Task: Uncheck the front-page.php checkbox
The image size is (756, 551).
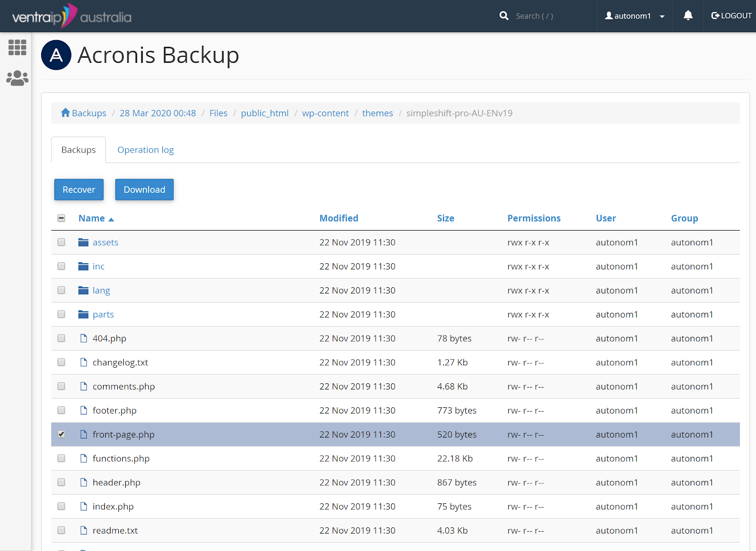Action: [x=61, y=434]
